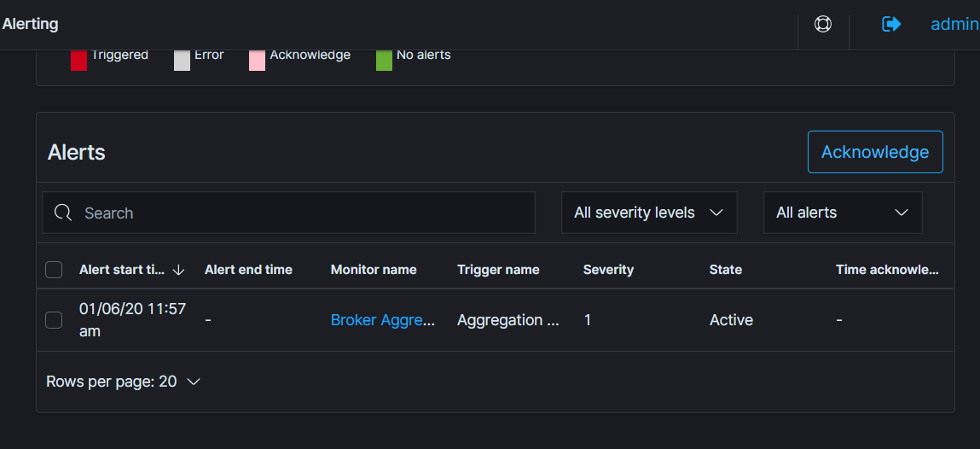Open the All severity levels dropdown
Image resolution: width=980 pixels, height=449 pixels.
point(648,213)
